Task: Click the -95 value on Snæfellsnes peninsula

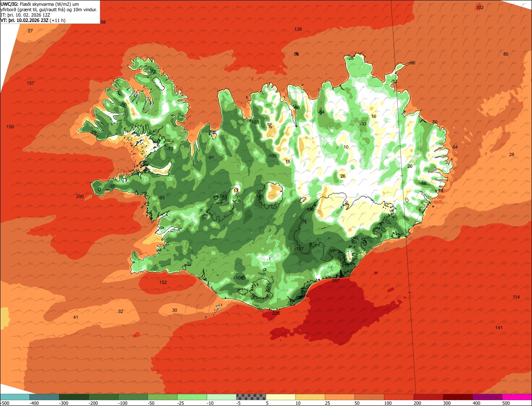Action: (x=111, y=186)
